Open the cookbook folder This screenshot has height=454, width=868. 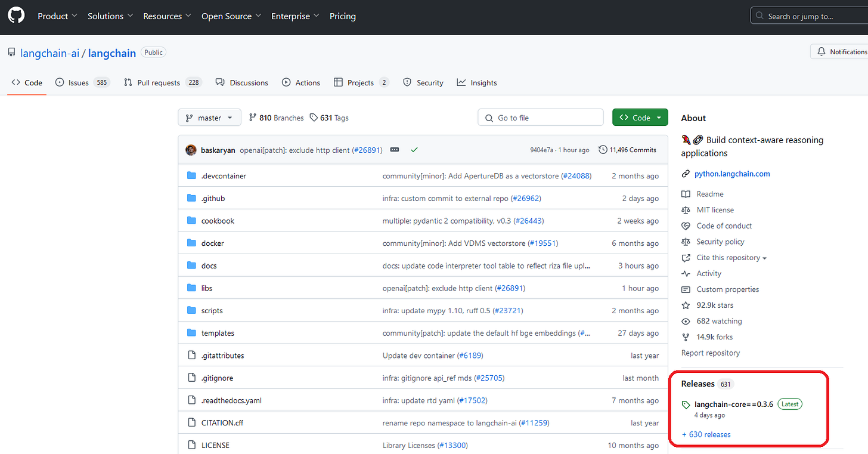tap(218, 221)
